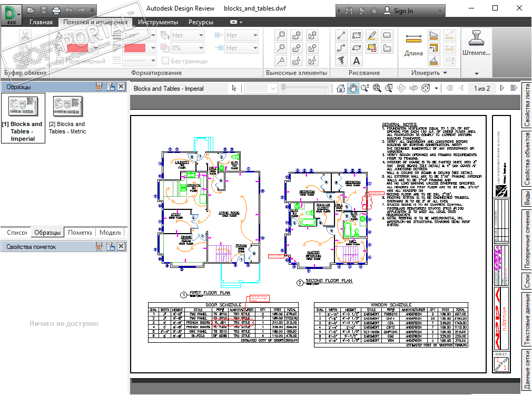The image size is (532, 395).
Task: Open the line weight 1 пт dropdown
Action: click(x=153, y=35)
